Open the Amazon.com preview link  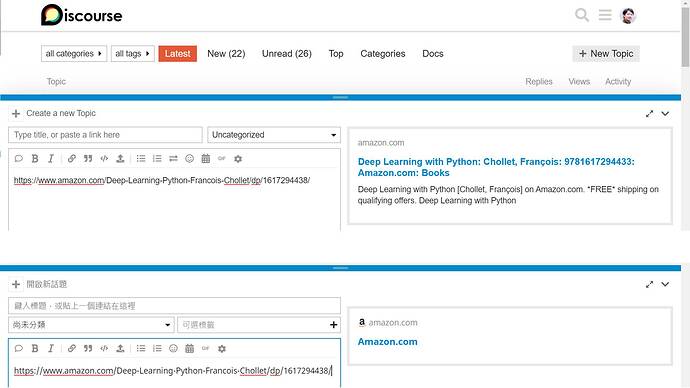pos(388,342)
